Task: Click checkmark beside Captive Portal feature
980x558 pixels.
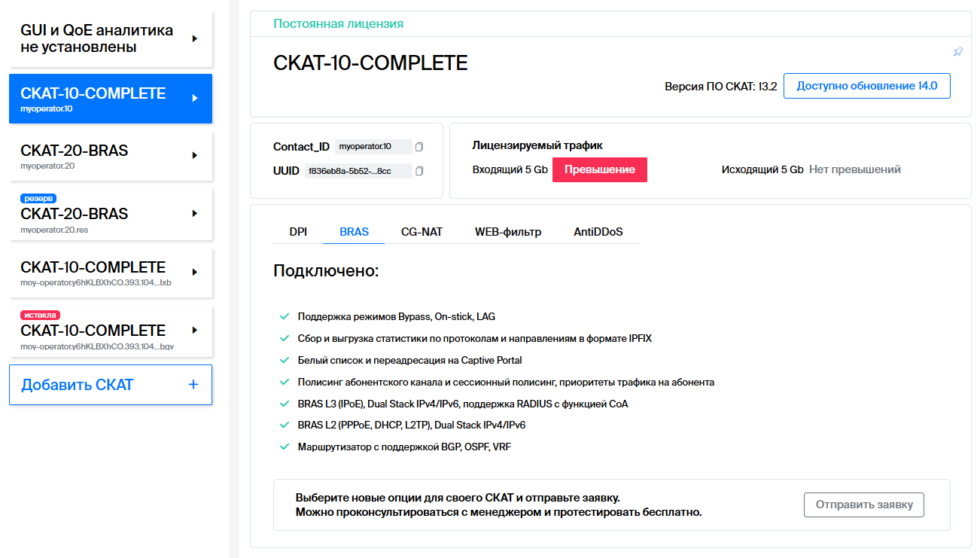Action: [284, 361]
